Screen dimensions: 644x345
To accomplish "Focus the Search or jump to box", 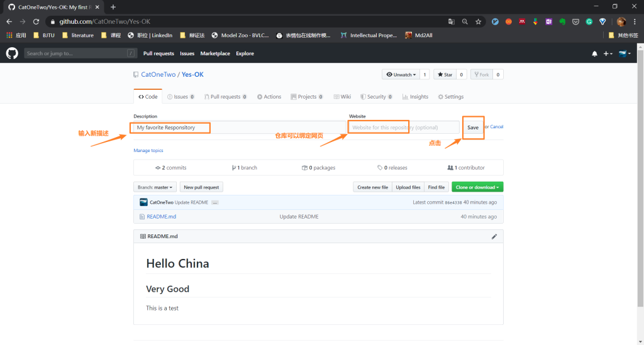I will pyautogui.click(x=80, y=53).
